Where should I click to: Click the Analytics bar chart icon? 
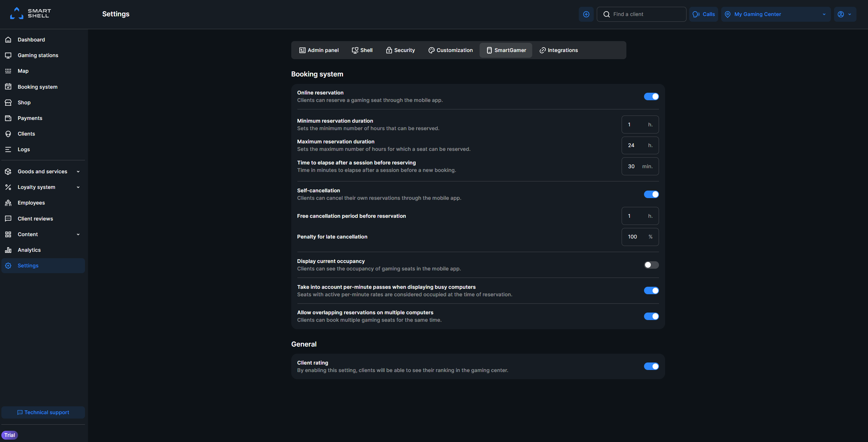(x=8, y=250)
